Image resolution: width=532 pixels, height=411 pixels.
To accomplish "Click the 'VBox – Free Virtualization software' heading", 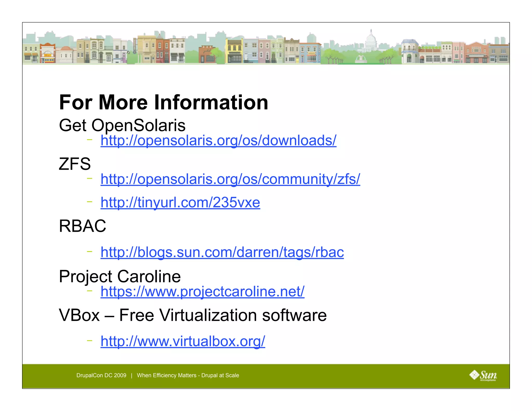I will pos(192,315).
